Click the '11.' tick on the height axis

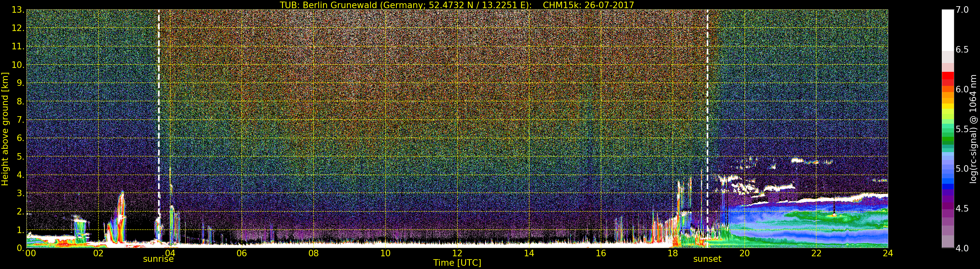pyautogui.click(x=18, y=46)
